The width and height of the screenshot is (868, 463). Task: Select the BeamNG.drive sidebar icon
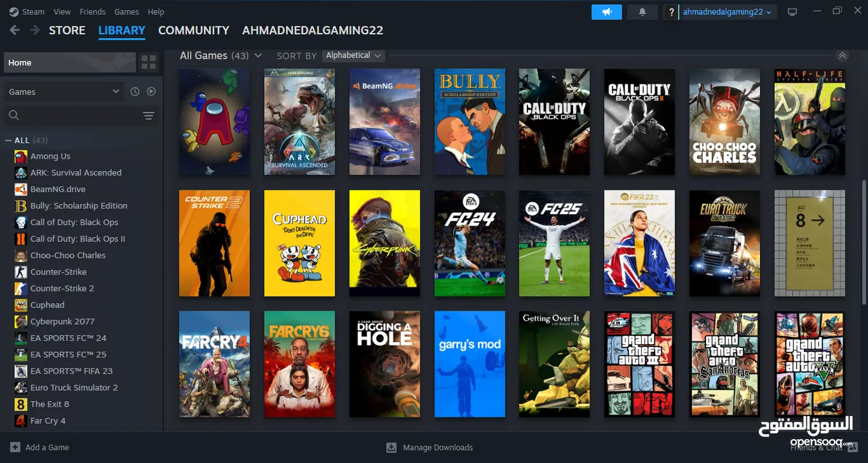[21, 189]
